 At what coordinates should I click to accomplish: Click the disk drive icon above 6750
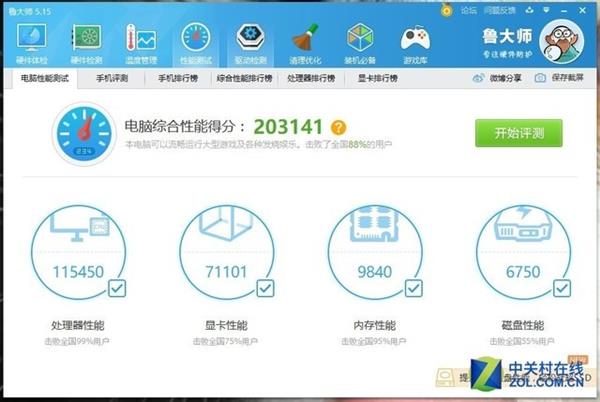[523, 223]
